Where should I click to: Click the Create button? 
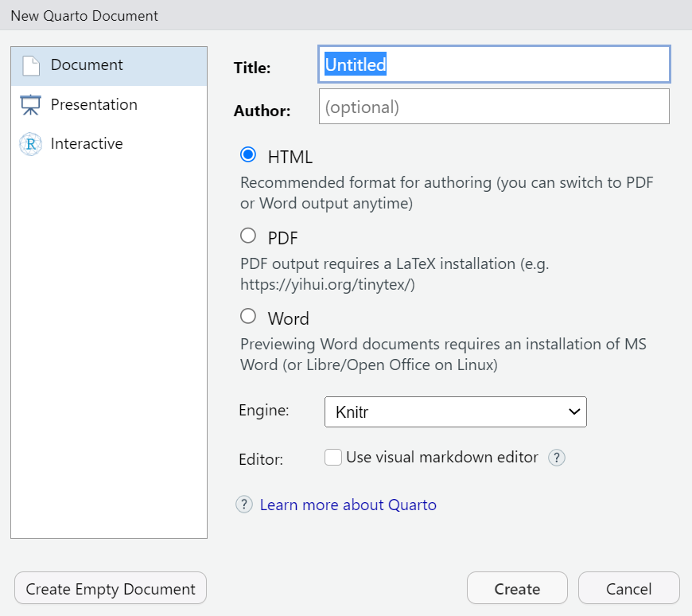pos(517,589)
